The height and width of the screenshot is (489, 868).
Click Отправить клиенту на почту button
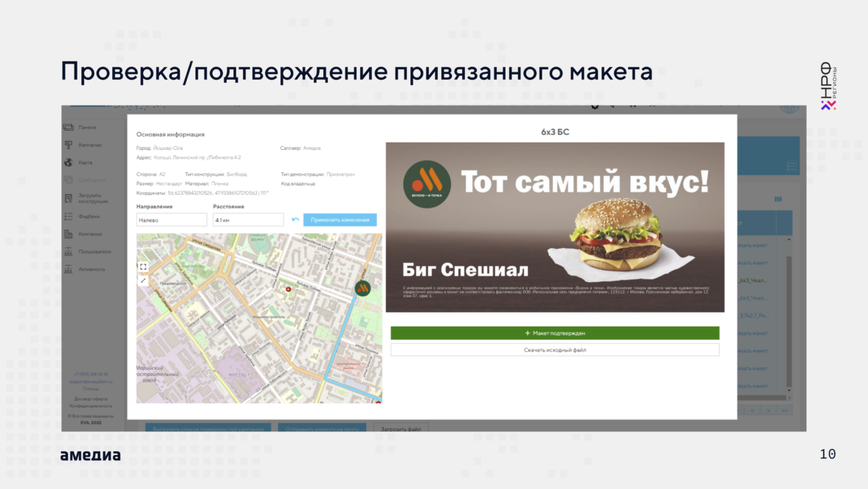point(322,428)
